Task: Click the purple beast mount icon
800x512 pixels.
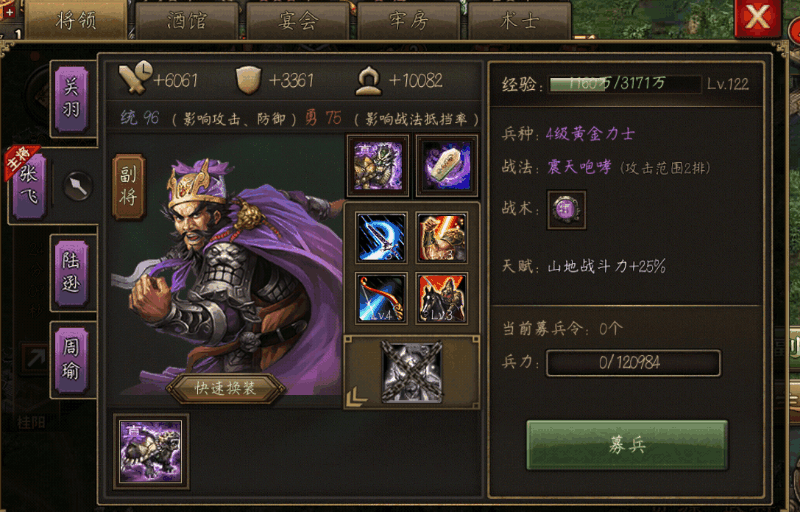Action: click(x=151, y=451)
